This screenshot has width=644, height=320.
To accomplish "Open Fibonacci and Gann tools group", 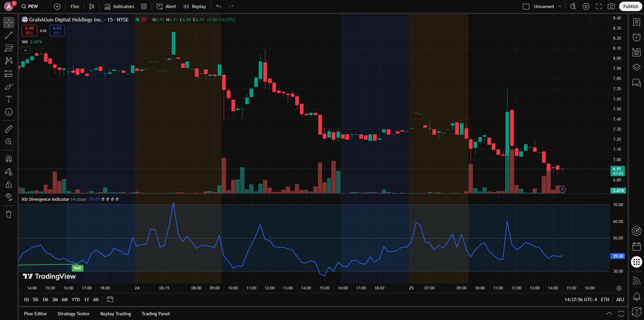I will pos(9,48).
